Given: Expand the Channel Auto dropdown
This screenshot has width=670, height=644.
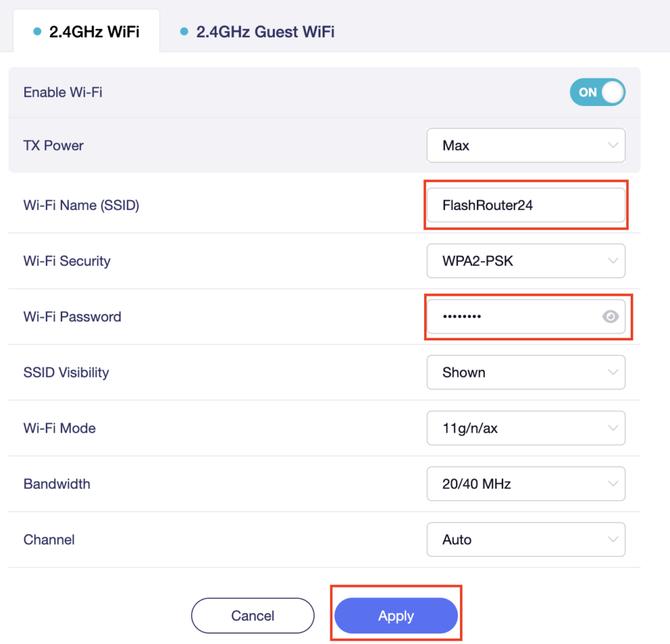Looking at the screenshot, I should click(x=526, y=539).
